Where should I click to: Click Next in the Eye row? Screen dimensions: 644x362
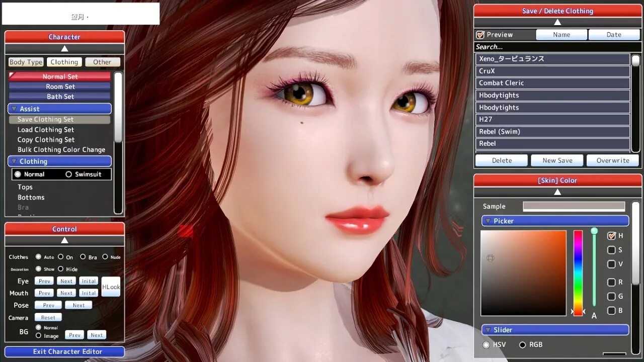point(66,281)
